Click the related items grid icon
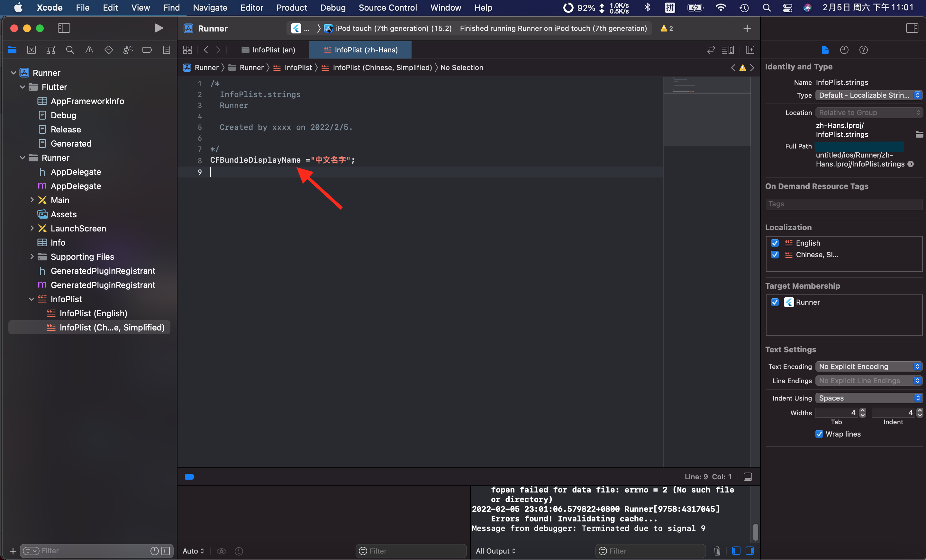Screen dimensions: 926x560 187,50
